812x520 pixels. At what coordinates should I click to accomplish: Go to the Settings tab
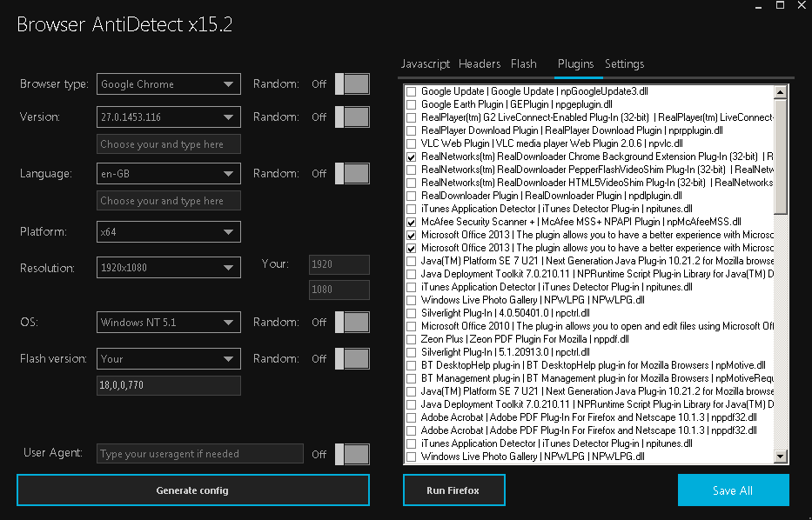pos(624,64)
